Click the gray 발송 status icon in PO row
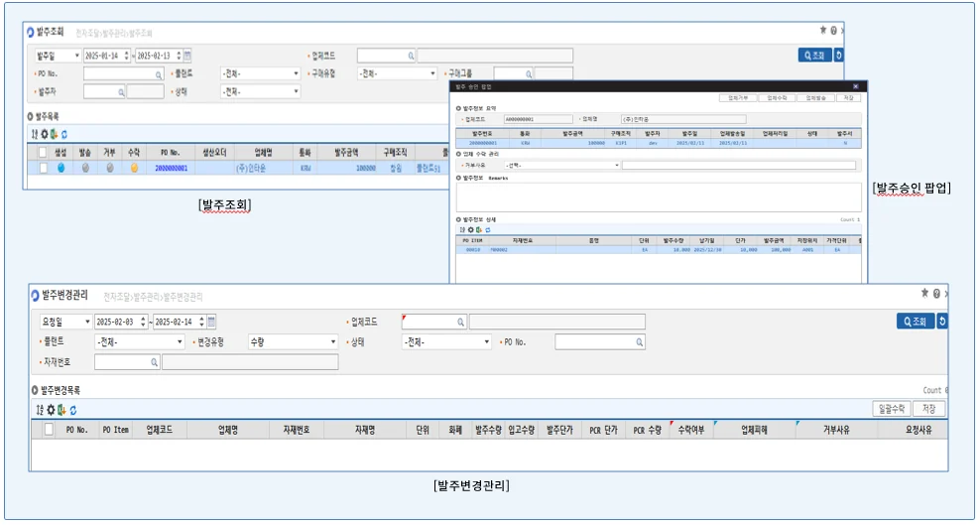The width and height of the screenshot is (980, 525). point(85,168)
